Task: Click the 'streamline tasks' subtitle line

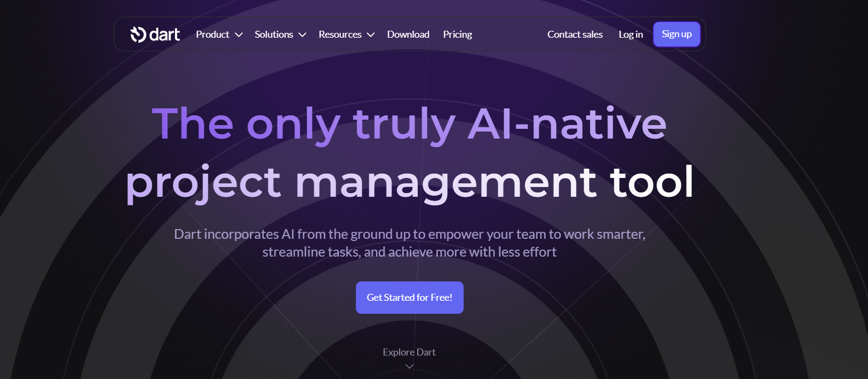Action: [409, 252]
